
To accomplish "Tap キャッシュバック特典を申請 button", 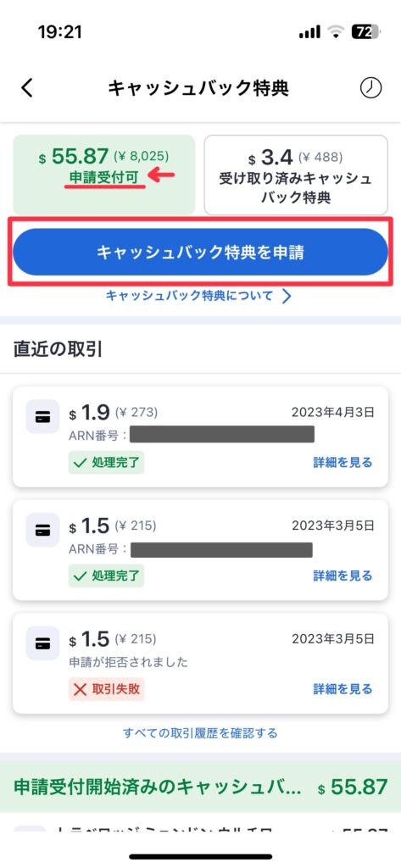I will 200,252.
